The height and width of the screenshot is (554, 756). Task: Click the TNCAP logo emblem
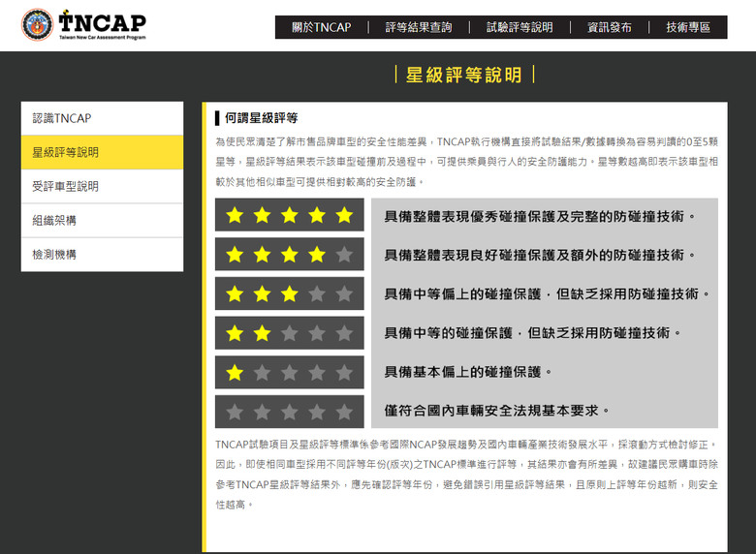(37, 24)
